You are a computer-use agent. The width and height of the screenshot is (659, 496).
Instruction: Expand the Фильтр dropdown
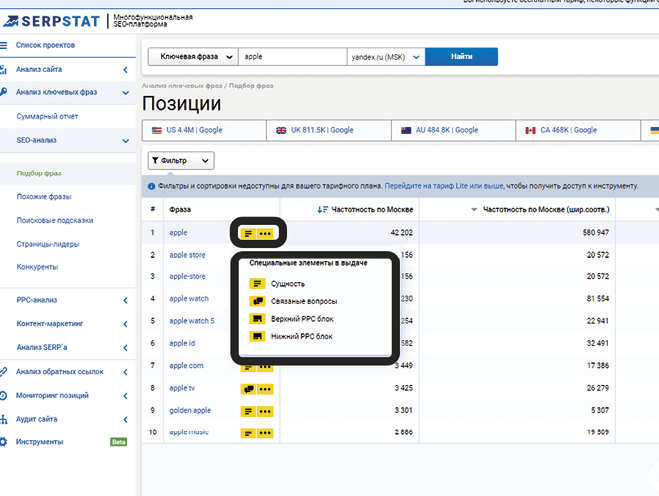point(181,160)
